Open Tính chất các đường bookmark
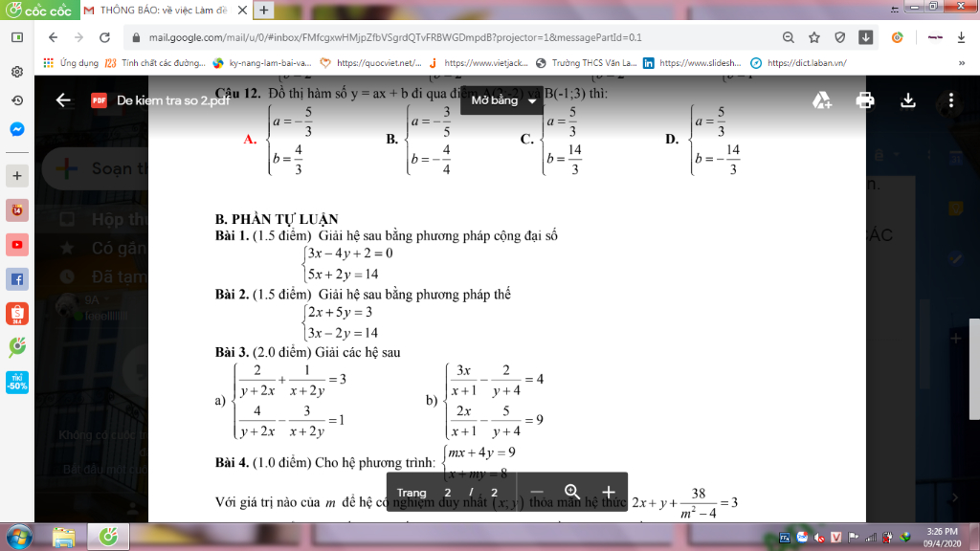Image resolution: width=980 pixels, height=551 pixels. point(155,63)
